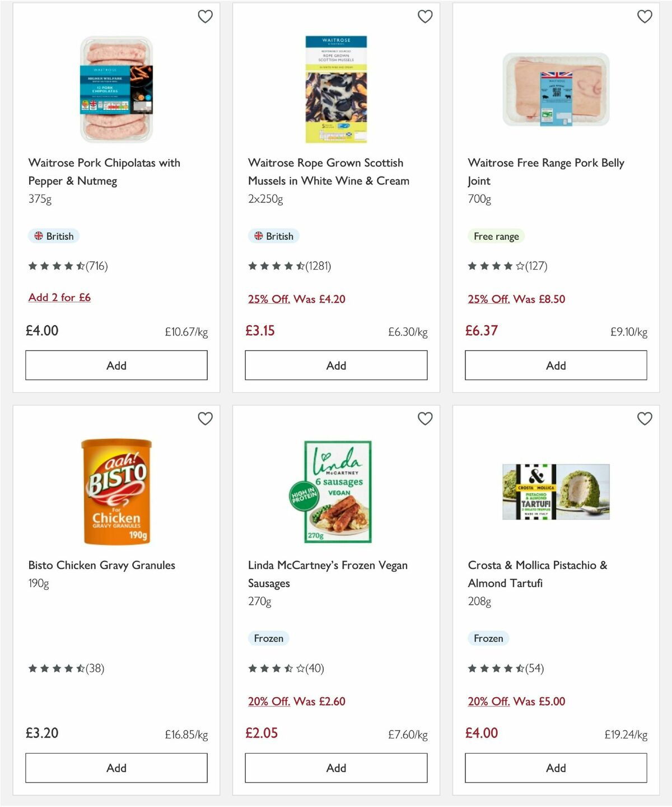Click the heart icon on Linda McCartney's Vegan Sausages
Viewport: 672px width, 807px height.
[x=426, y=419]
